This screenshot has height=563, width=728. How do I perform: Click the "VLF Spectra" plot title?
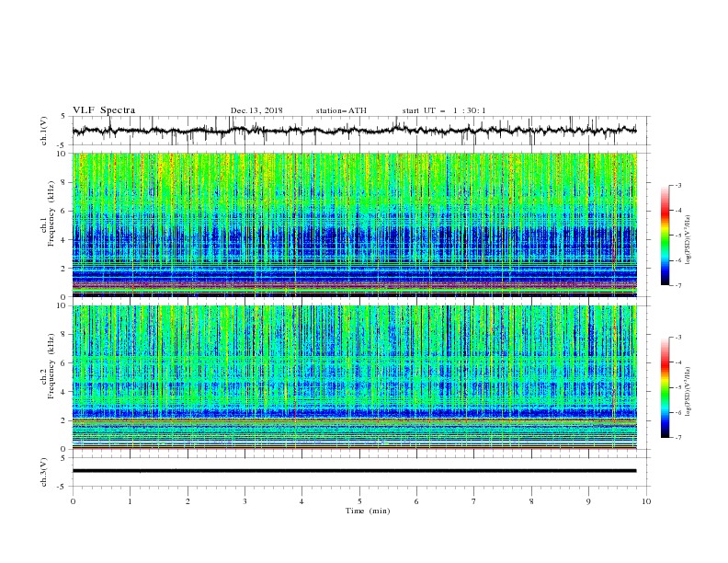104,110
